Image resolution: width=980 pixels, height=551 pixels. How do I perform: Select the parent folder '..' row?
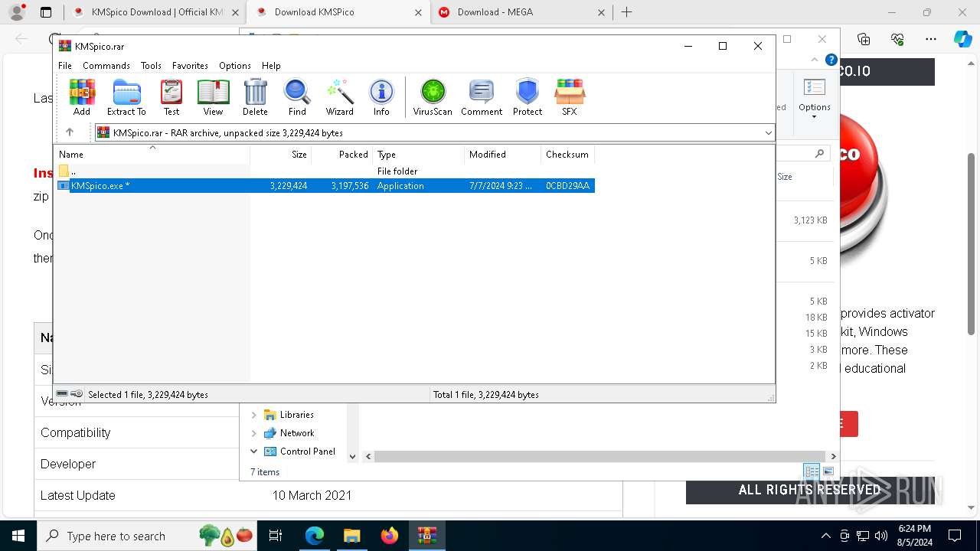[325, 171]
